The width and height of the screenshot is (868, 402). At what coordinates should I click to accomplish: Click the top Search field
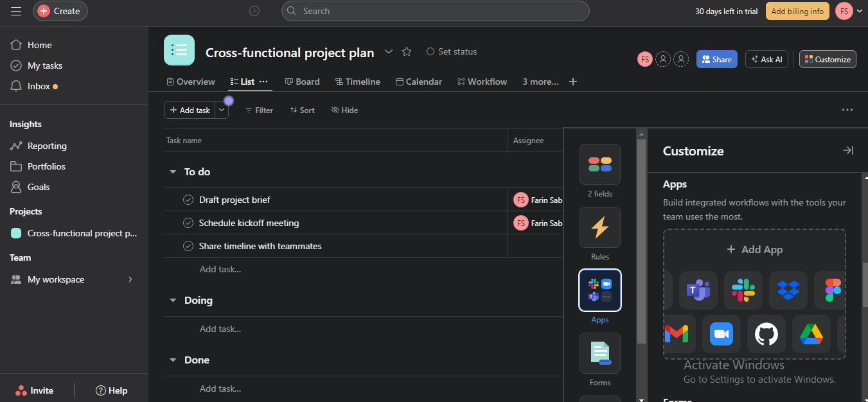(x=435, y=11)
